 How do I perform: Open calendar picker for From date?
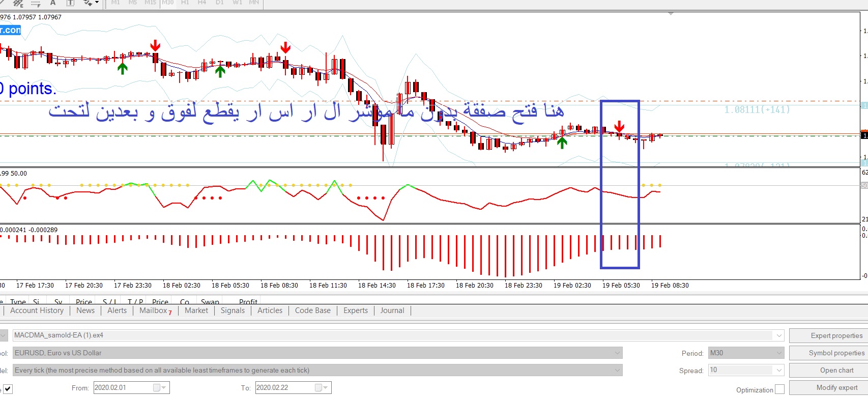pyautogui.click(x=160, y=388)
